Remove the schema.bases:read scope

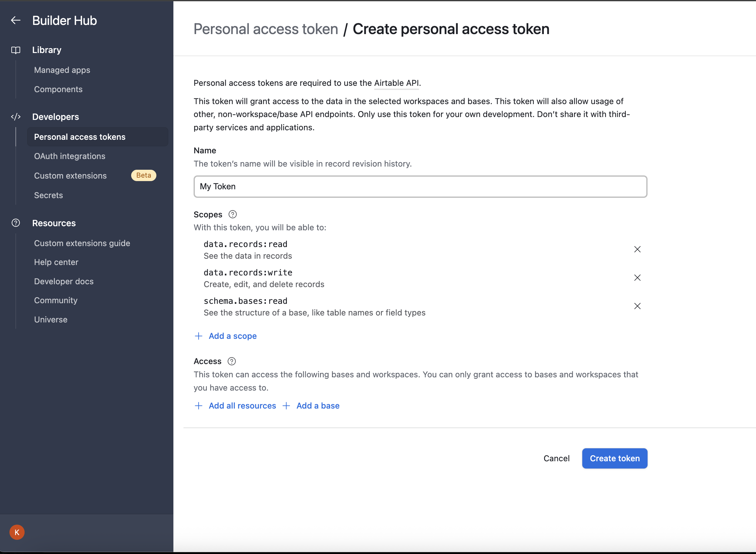pyautogui.click(x=637, y=306)
